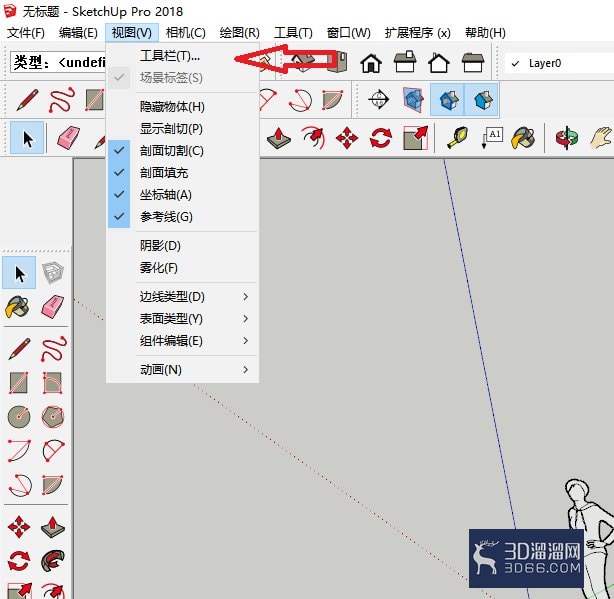The image size is (614, 599).
Task: Select 3 Point Arc tool in top toolbar
Action: 300,100
